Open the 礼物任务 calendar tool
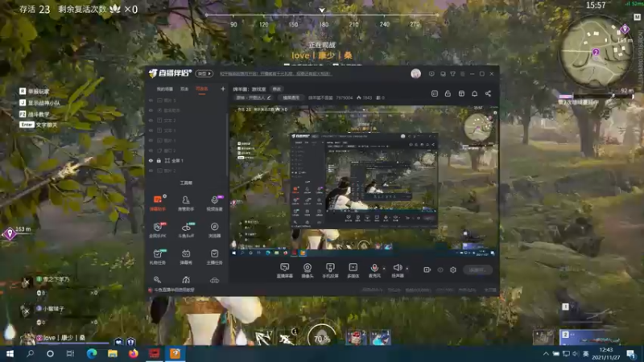Viewport: 644px width, 362px height. (157, 257)
